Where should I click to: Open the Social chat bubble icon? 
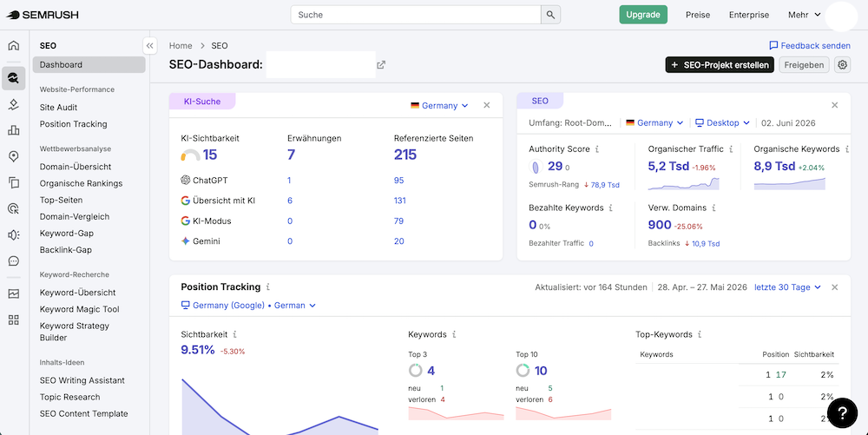point(13,260)
